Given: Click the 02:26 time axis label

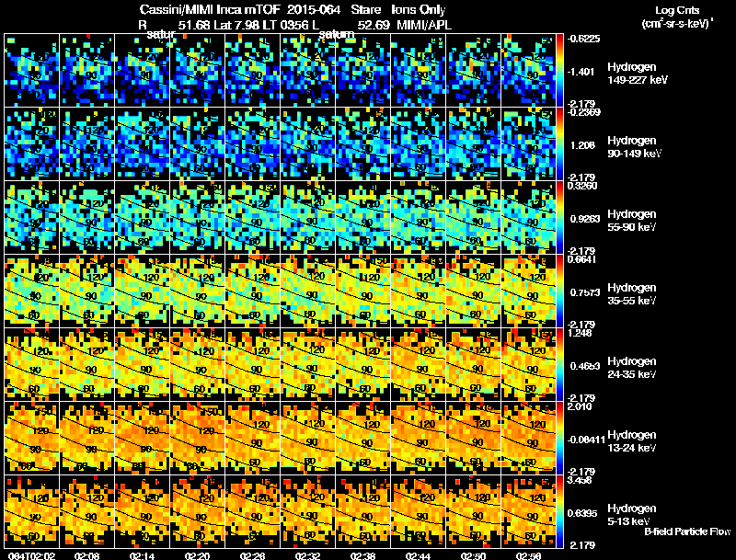Looking at the screenshot, I should (252, 556).
